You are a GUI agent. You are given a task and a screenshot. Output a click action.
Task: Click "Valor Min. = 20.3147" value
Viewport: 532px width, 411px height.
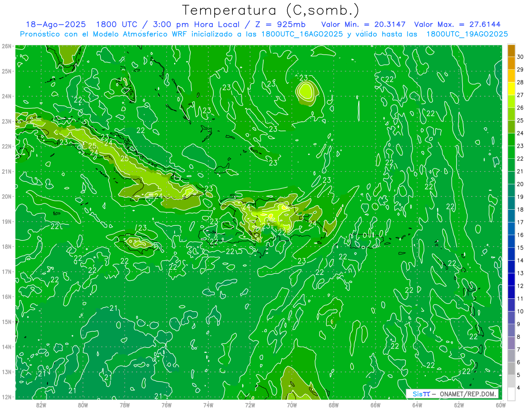coord(364,24)
